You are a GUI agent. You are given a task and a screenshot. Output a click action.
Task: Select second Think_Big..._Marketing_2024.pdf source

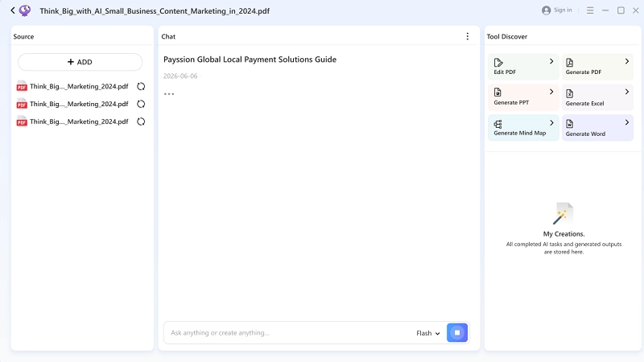pos(79,104)
